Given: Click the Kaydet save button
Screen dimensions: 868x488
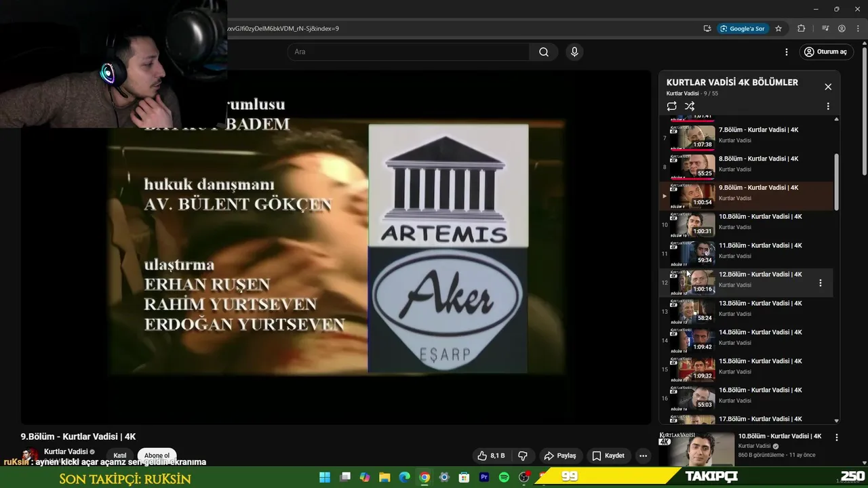Looking at the screenshot, I should click(608, 455).
